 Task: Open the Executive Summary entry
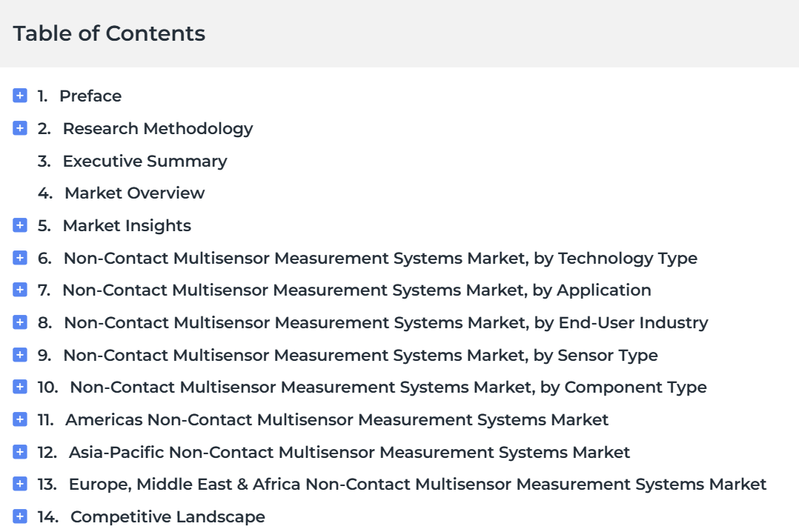[x=145, y=161]
